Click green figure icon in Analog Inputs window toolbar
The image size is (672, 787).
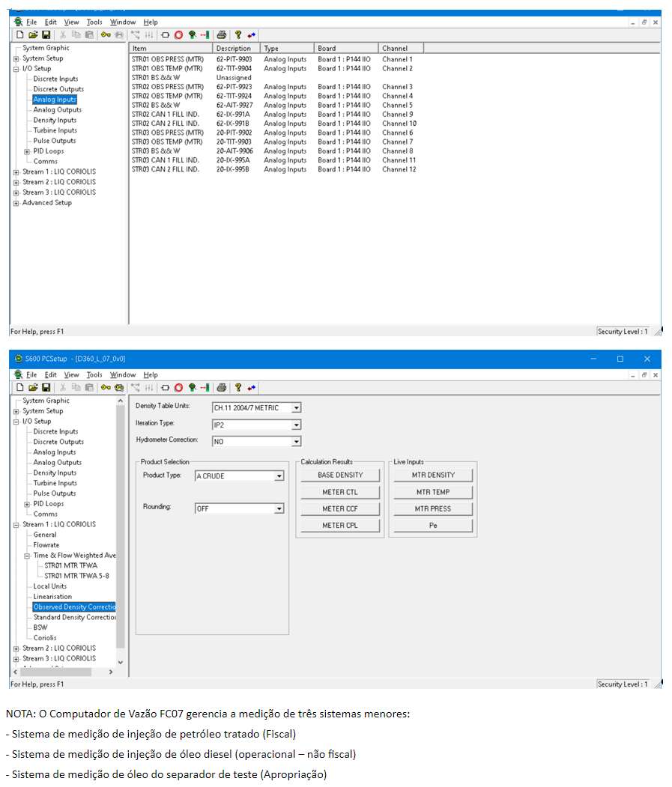(192, 35)
